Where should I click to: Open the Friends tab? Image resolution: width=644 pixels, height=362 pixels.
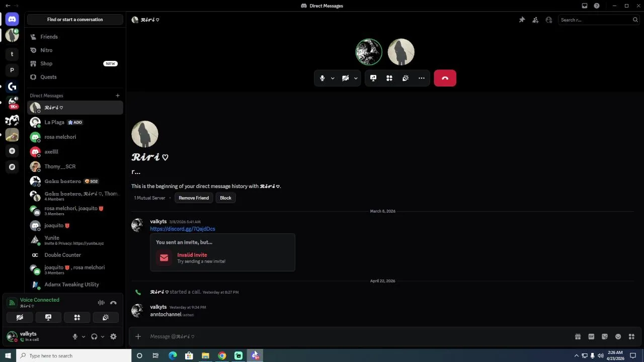coord(75,37)
